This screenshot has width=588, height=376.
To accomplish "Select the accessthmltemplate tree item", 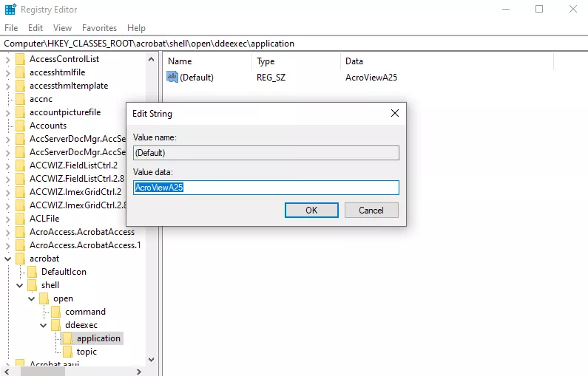I will click(x=69, y=86).
